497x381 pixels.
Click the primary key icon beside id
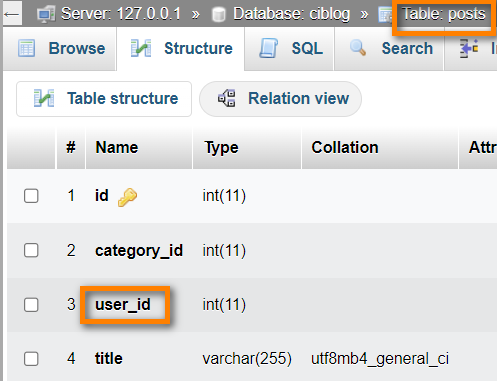(127, 197)
